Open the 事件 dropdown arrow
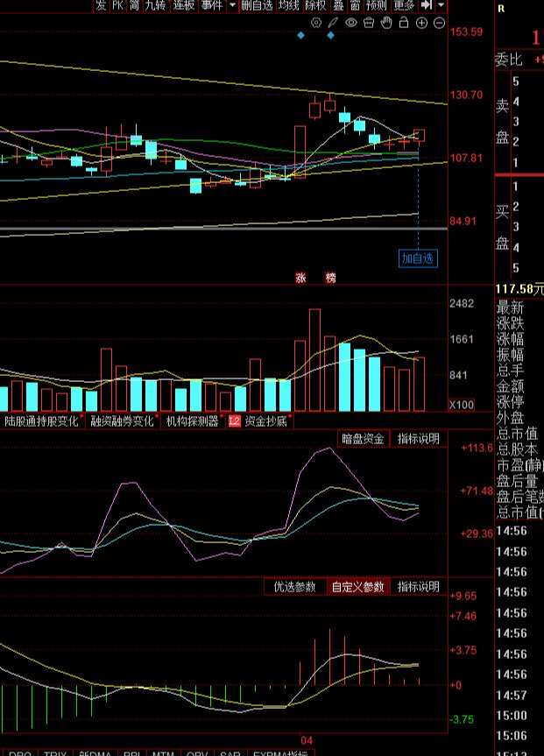544x756 pixels. click(232, 5)
